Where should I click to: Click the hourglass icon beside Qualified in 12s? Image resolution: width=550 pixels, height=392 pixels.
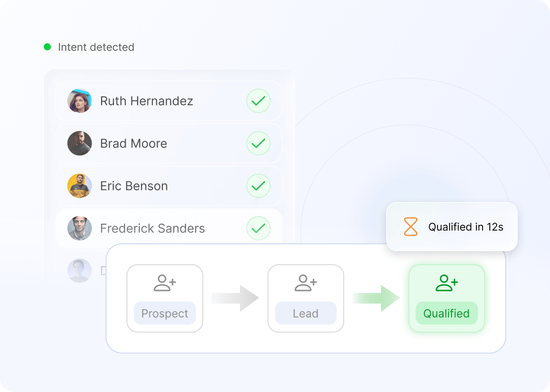click(x=410, y=227)
